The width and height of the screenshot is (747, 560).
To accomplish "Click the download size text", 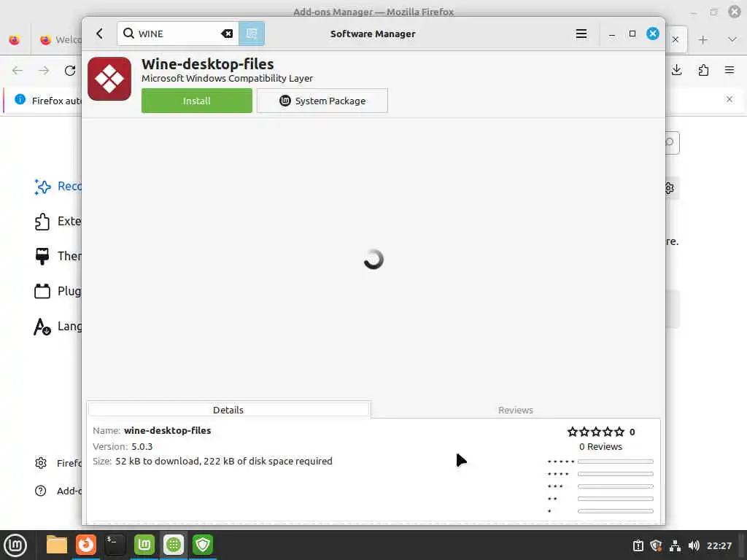I will (224, 461).
